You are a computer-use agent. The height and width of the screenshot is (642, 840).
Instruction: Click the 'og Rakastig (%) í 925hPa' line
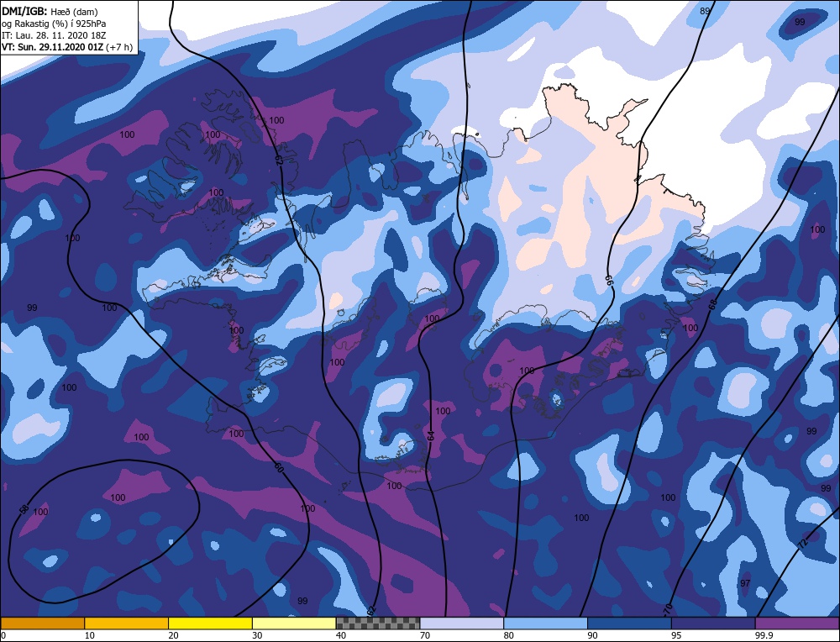click(54, 23)
